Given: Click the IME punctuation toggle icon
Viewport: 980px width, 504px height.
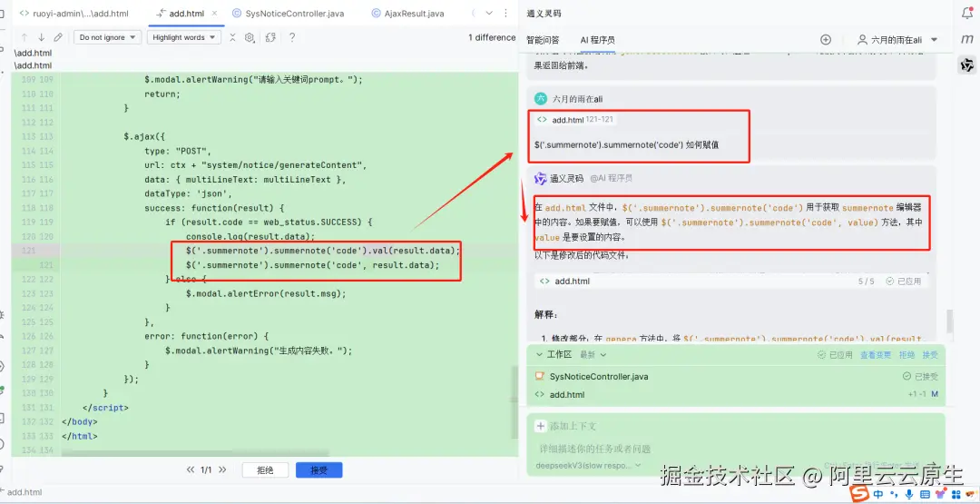Looking at the screenshot, I should coord(895,494).
